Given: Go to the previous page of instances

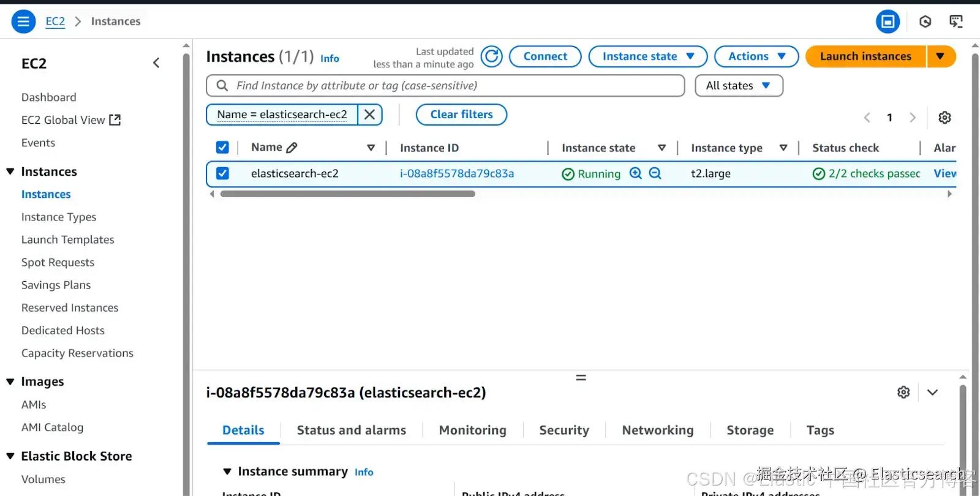Looking at the screenshot, I should click(867, 118).
